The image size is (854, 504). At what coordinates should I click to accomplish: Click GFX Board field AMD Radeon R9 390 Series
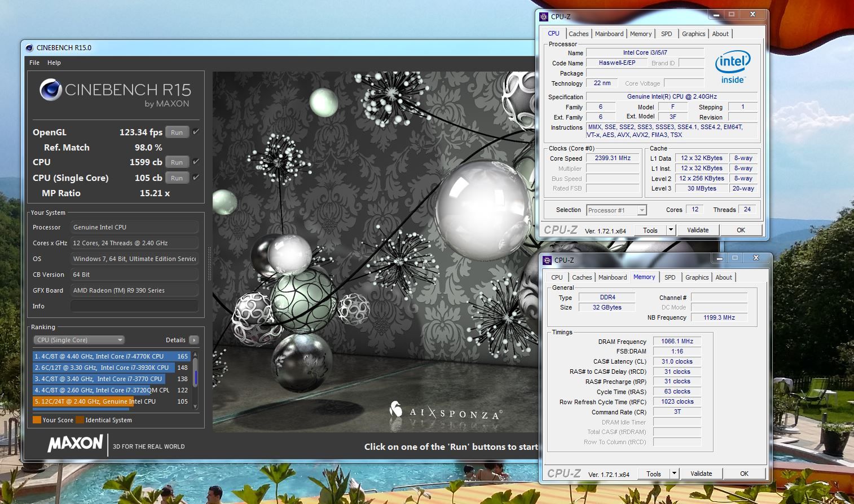[134, 290]
